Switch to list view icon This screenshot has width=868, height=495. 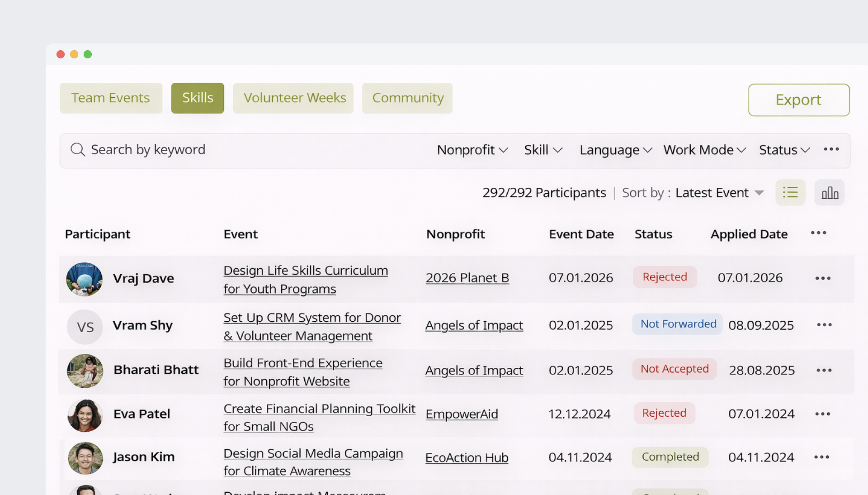click(790, 192)
